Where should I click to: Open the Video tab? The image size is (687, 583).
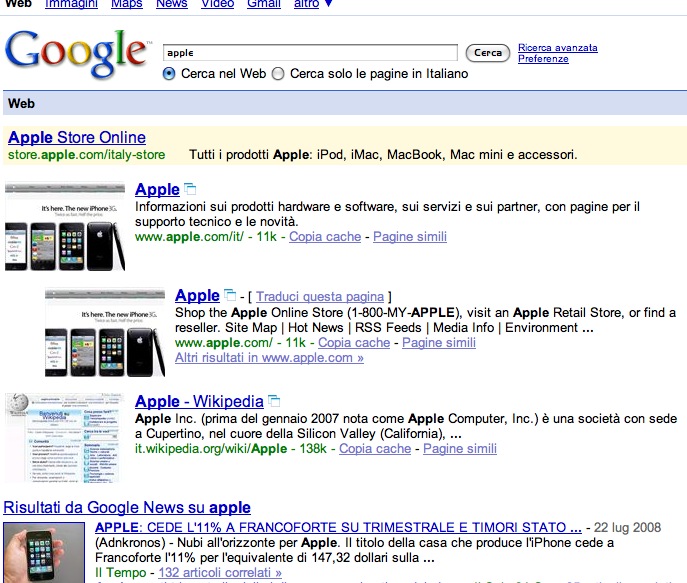point(217,4)
